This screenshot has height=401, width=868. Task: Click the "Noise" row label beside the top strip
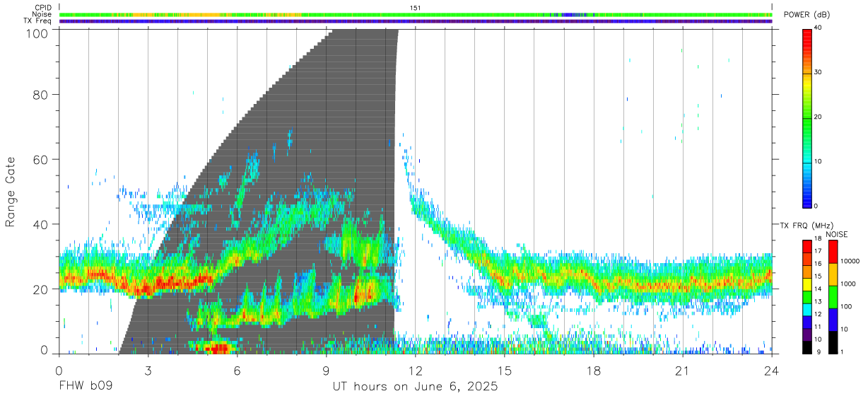click(x=42, y=14)
